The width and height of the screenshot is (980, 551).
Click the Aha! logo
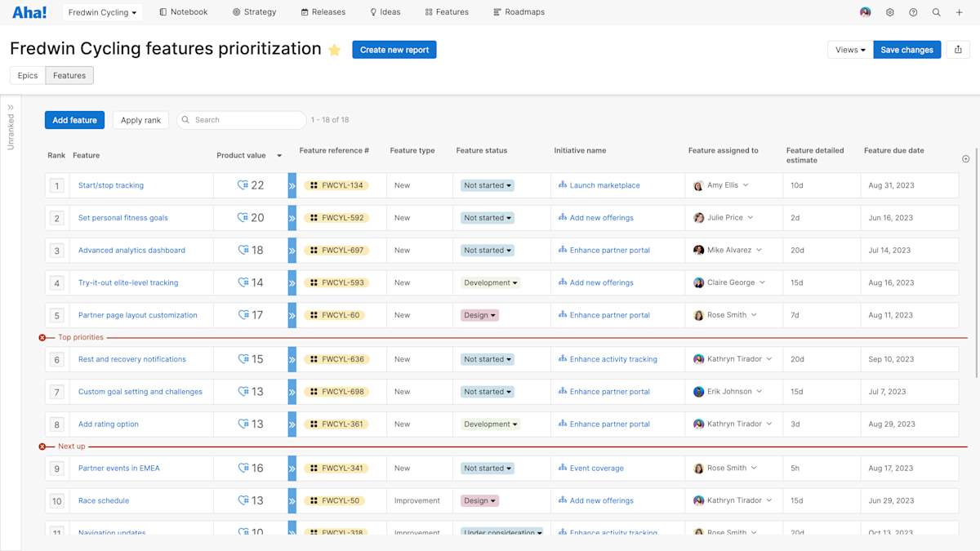pos(29,12)
